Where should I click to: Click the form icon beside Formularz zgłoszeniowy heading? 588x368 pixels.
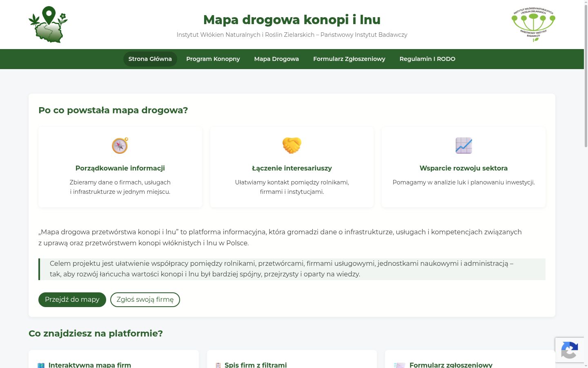click(399, 365)
